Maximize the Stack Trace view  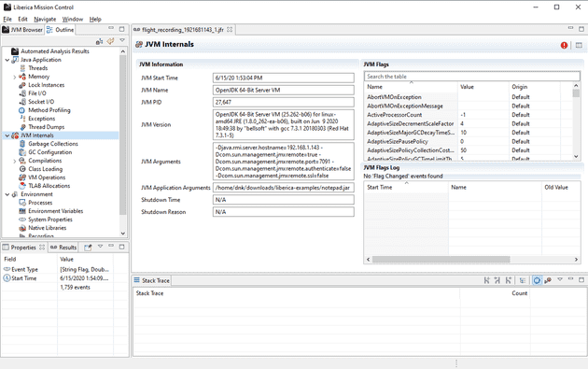tap(581, 279)
